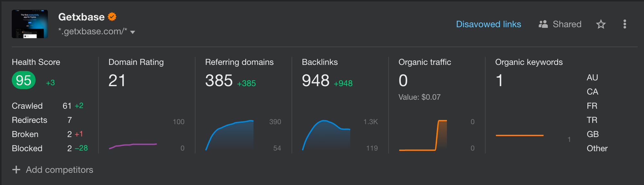Click the +948 backlinks change
The height and width of the screenshot is (185, 644).
point(343,84)
